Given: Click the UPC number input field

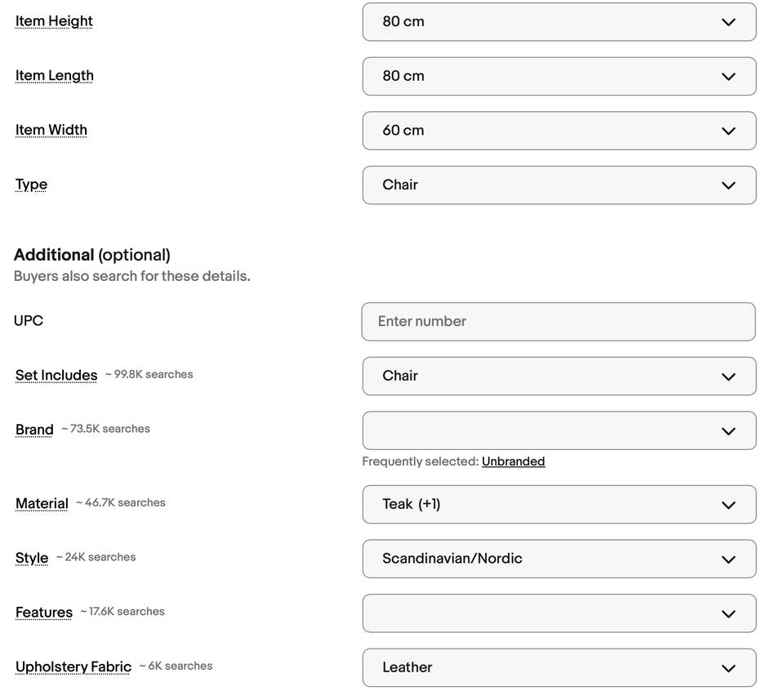Looking at the screenshot, I should tap(558, 322).
